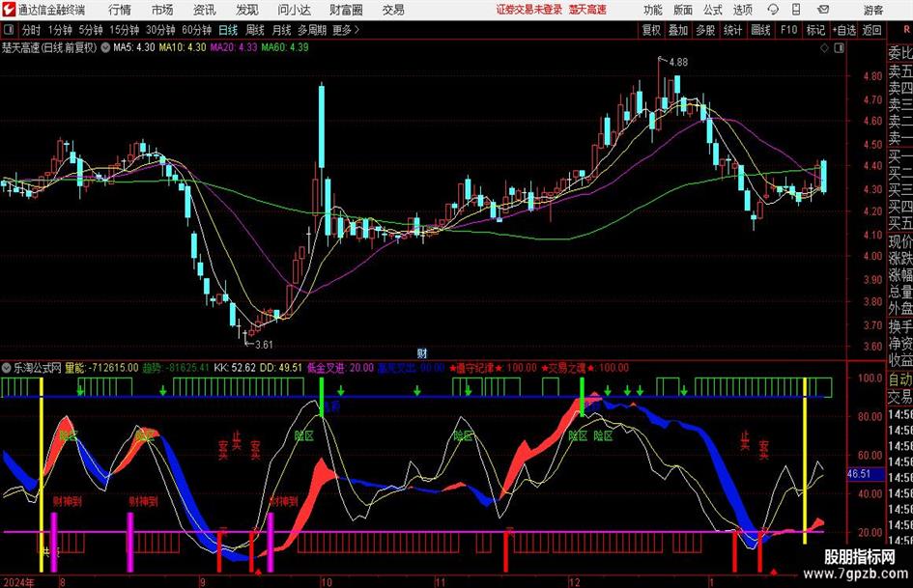Open the customer service headset icon

pyautogui.click(x=773, y=10)
